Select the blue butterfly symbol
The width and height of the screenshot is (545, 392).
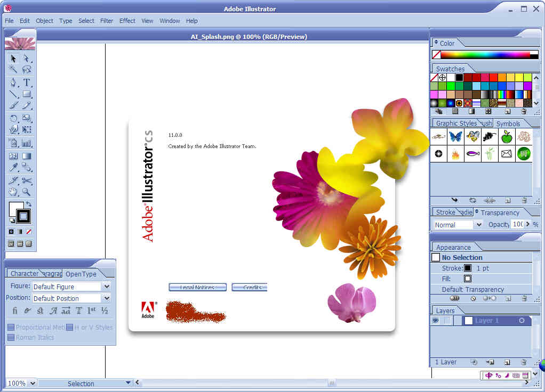coord(455,136)
